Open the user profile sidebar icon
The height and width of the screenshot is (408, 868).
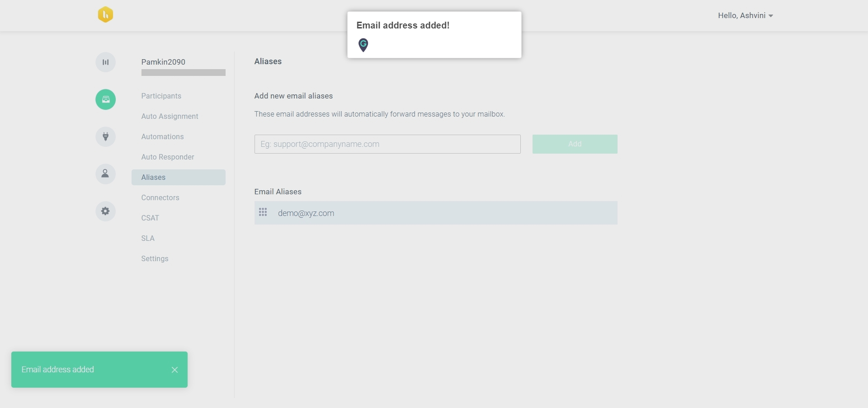coord(105,174)
